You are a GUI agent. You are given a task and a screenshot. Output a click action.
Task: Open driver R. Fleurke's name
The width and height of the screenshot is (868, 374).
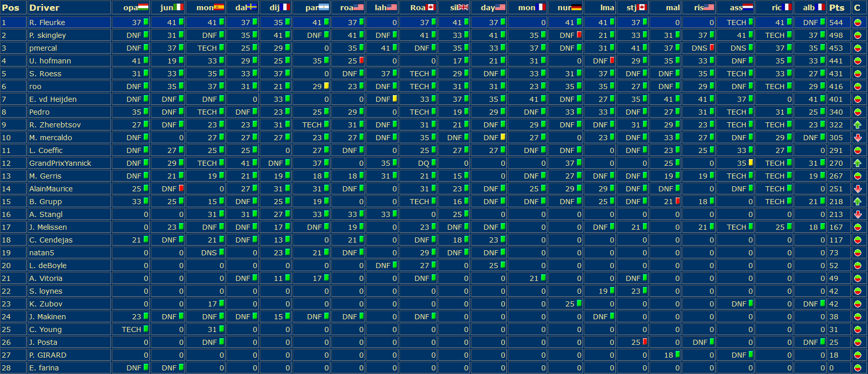point(47,23)
